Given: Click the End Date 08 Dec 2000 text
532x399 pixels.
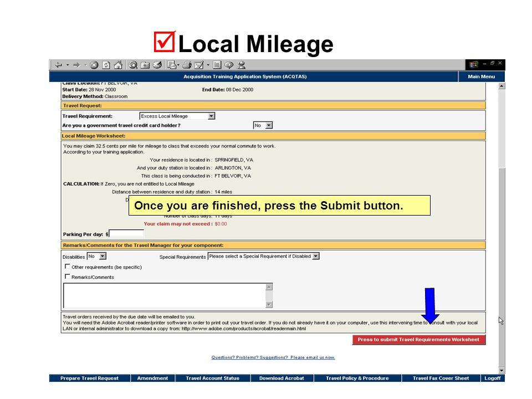Looking at the screenshot, I should pyautogui.click(x=228, y=90).
